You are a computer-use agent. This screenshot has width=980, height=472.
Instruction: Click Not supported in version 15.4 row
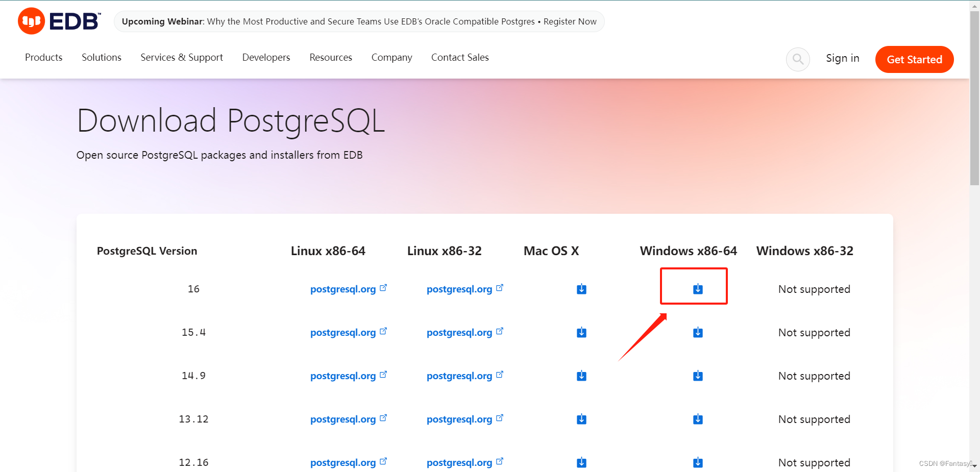point(814,333)
